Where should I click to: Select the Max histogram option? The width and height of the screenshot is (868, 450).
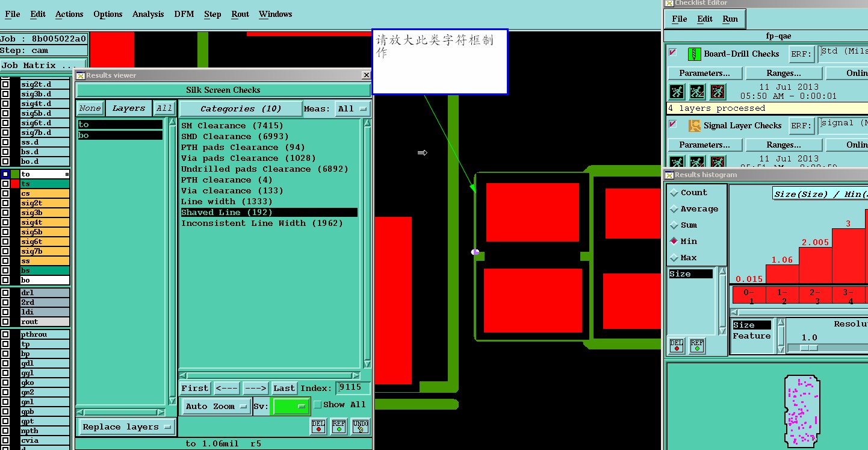click(674, 258)
